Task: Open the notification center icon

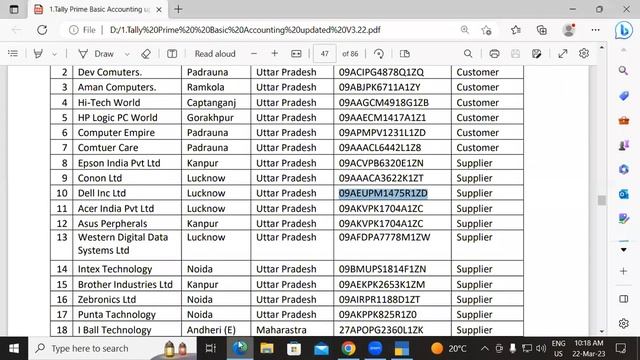Action: [x=621, y=348]
